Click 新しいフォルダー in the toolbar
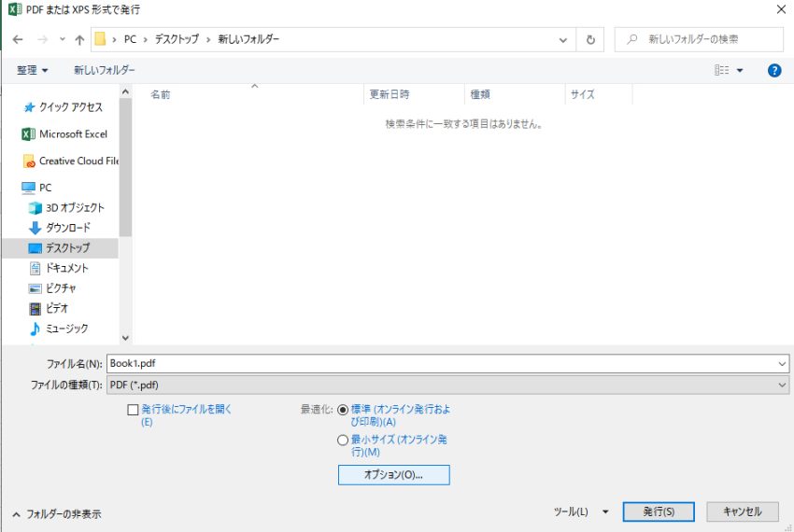794x532 pixels. [x=105, y=71]
